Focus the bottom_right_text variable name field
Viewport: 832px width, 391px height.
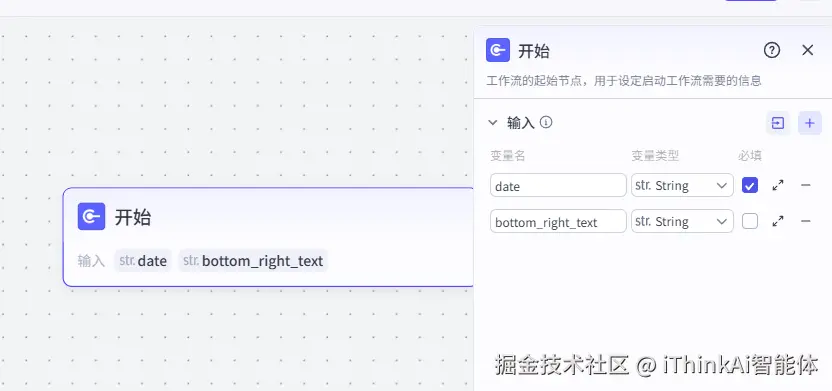coord(558,221)
